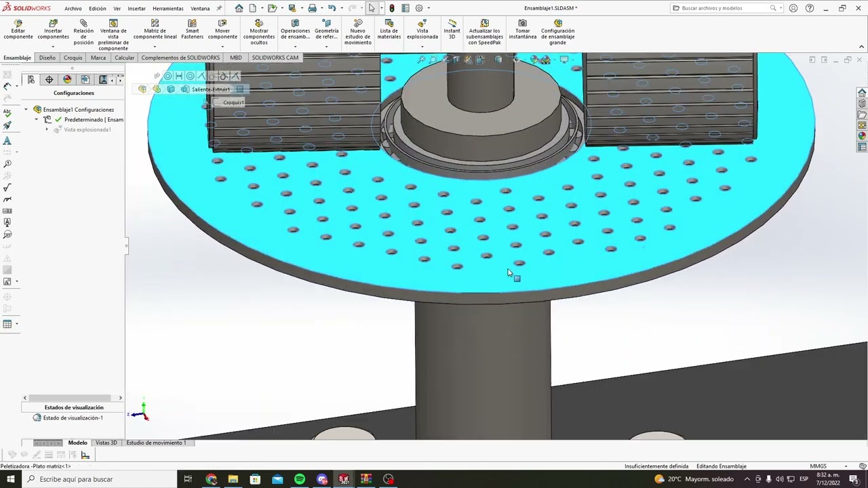The width and height of the screenshot is (868, 488).
Task: Click the Tomar instantánea tool
Action: [x=522, y=30]
